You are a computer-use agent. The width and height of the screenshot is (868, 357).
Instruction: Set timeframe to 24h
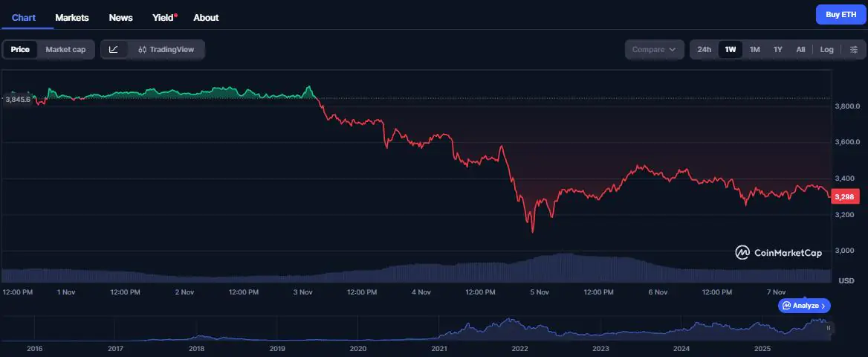click(705, 49)
